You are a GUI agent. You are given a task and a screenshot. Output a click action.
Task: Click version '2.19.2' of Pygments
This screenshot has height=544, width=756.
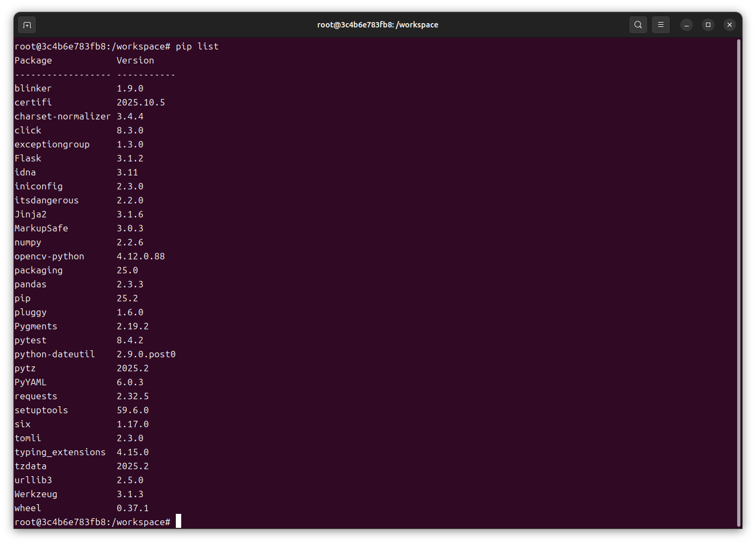click(133, 327)
